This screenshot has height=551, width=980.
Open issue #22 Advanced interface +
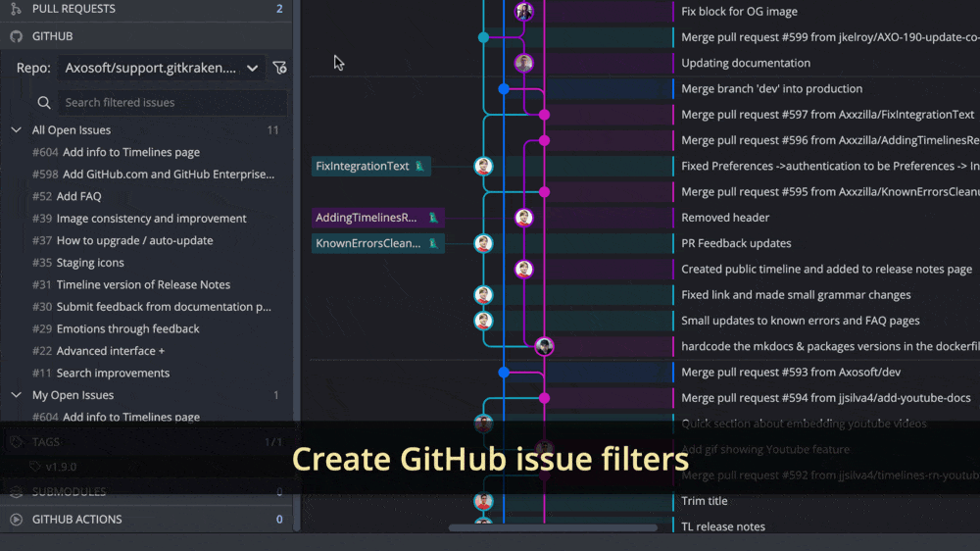tap(99, 351)
